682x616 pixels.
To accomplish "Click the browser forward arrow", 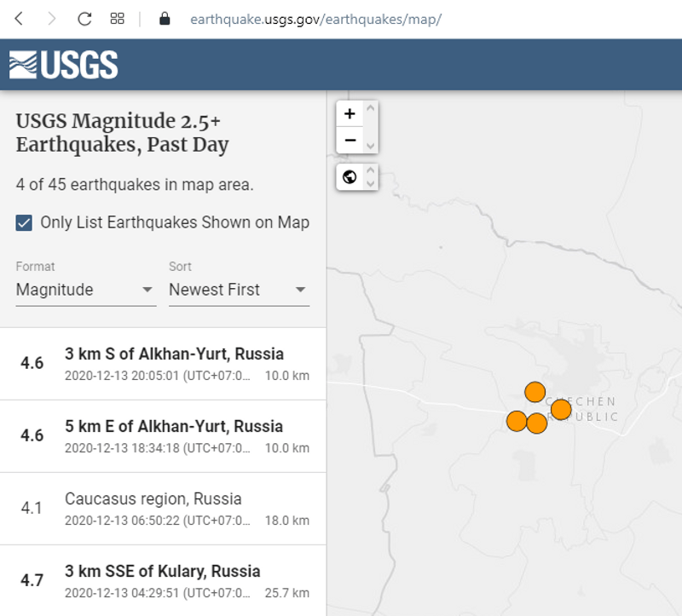I will tap(51, 19).
